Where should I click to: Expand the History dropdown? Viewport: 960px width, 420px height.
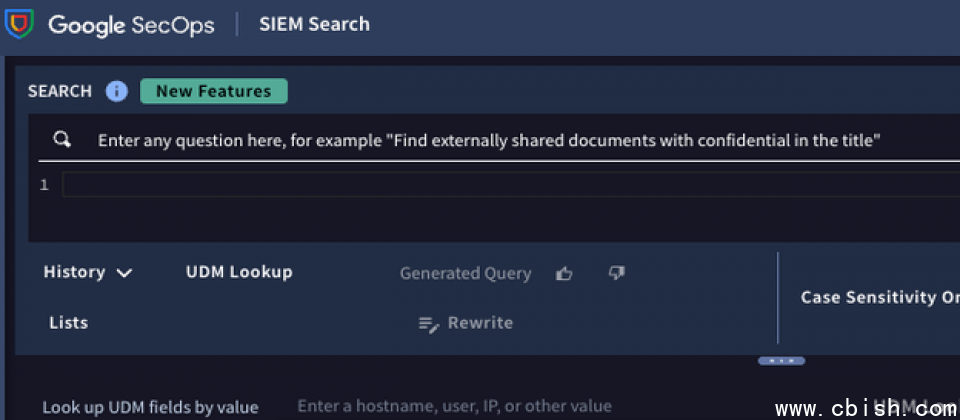(x=88, y=272)
